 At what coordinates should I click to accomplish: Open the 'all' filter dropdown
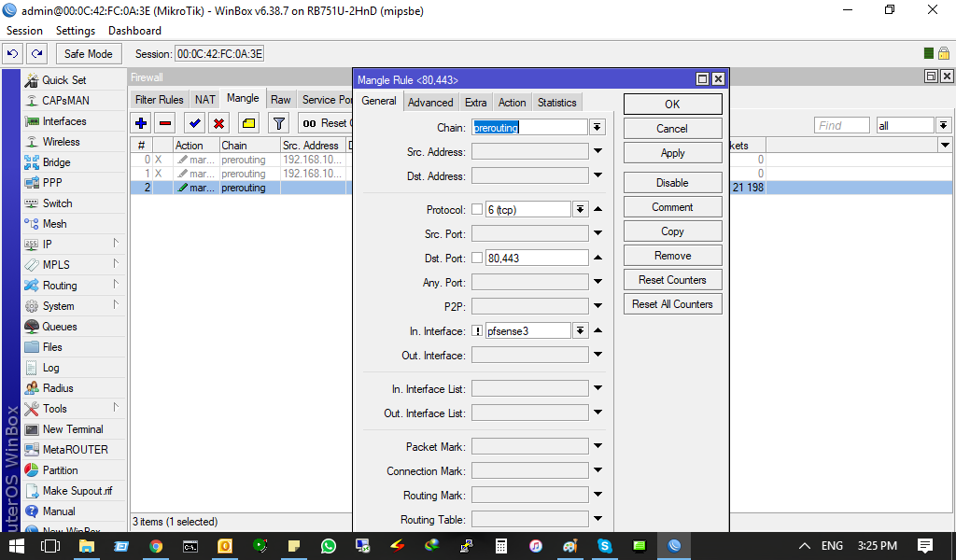coord(943,125)
